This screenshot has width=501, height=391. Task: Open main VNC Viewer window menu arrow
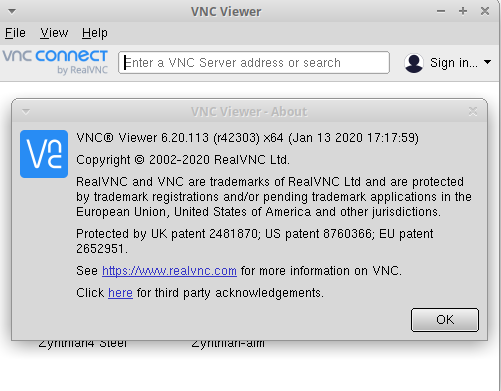click(x=12, y=11)
